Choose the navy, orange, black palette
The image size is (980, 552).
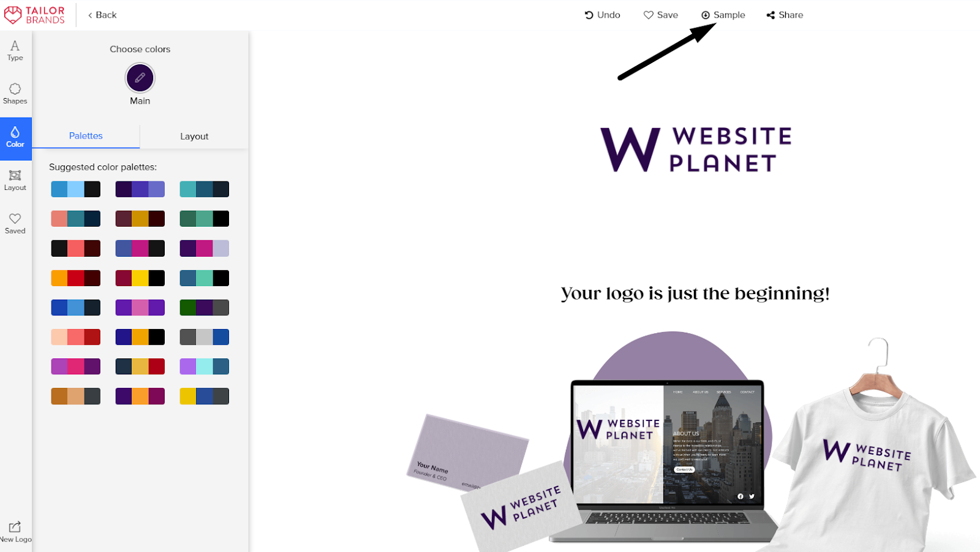[140, 337]
